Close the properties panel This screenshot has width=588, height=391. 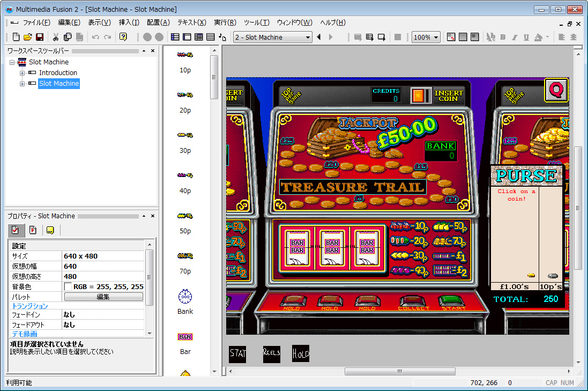coord(153,216)
